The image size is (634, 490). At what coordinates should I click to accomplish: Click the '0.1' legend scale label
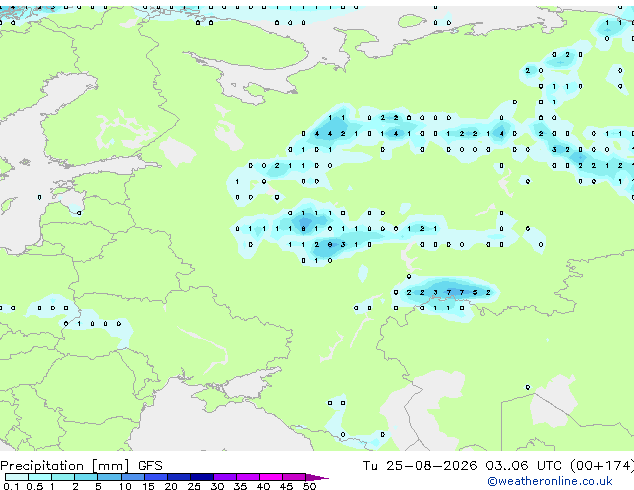tap(11, 486)
